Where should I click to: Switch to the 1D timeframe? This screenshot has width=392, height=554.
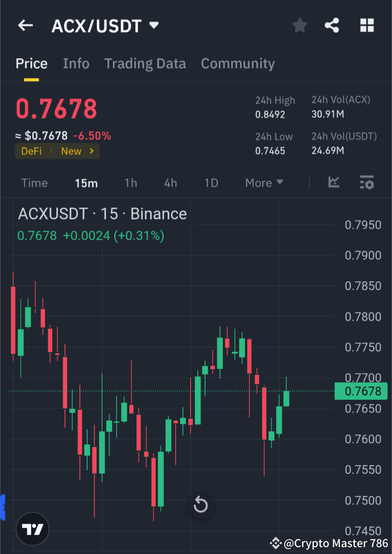click(x=211, y=183)
